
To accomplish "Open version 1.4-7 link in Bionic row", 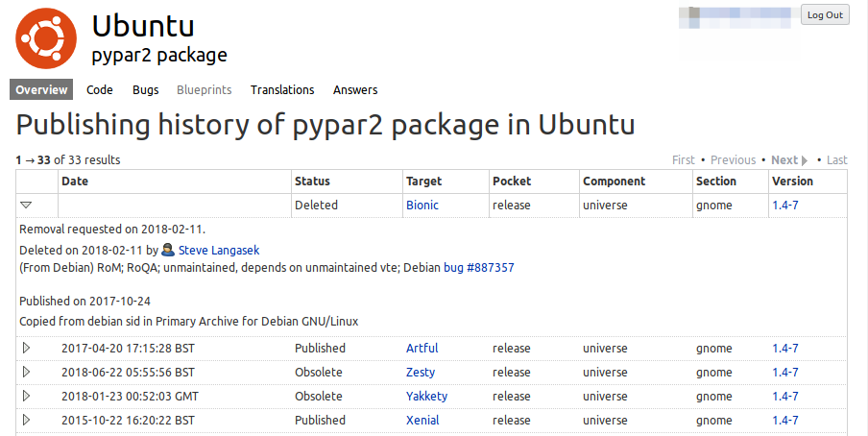I will click(785, 205).
